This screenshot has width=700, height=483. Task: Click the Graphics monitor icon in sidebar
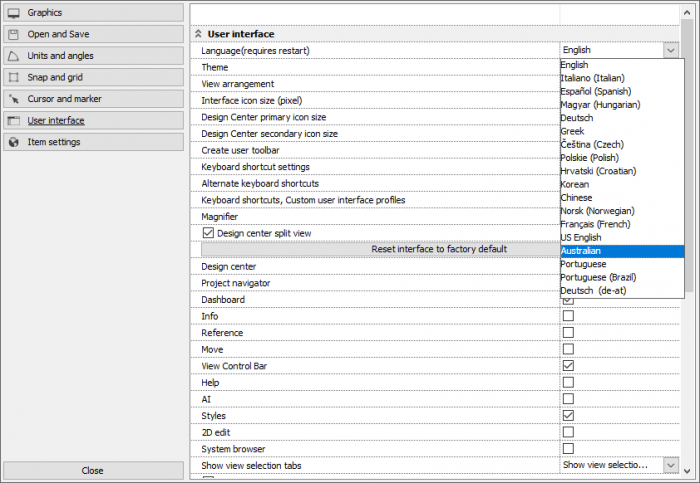point(14,12)
